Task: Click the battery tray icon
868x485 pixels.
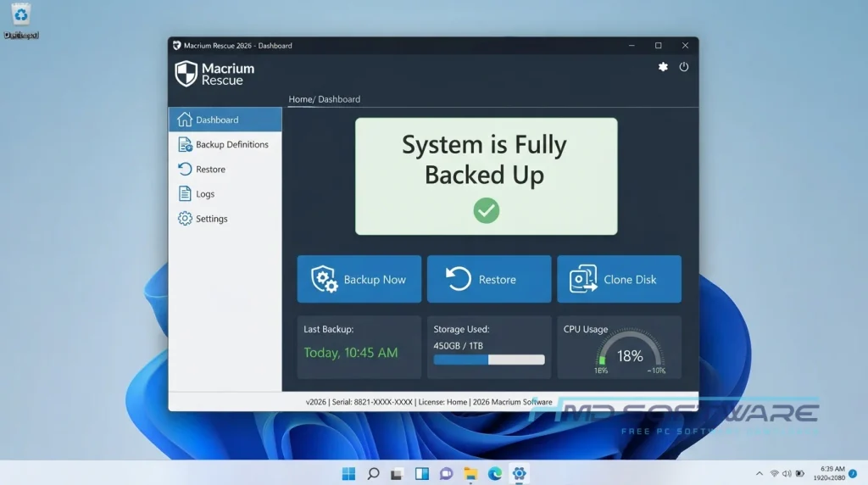Action: [x=800, y=473]
